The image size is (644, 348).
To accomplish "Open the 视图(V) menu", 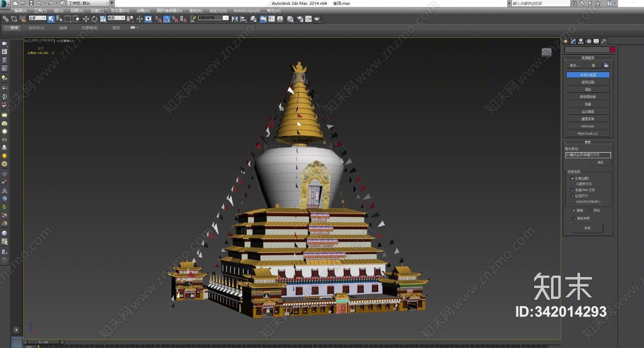I will (x=77, y=10).
